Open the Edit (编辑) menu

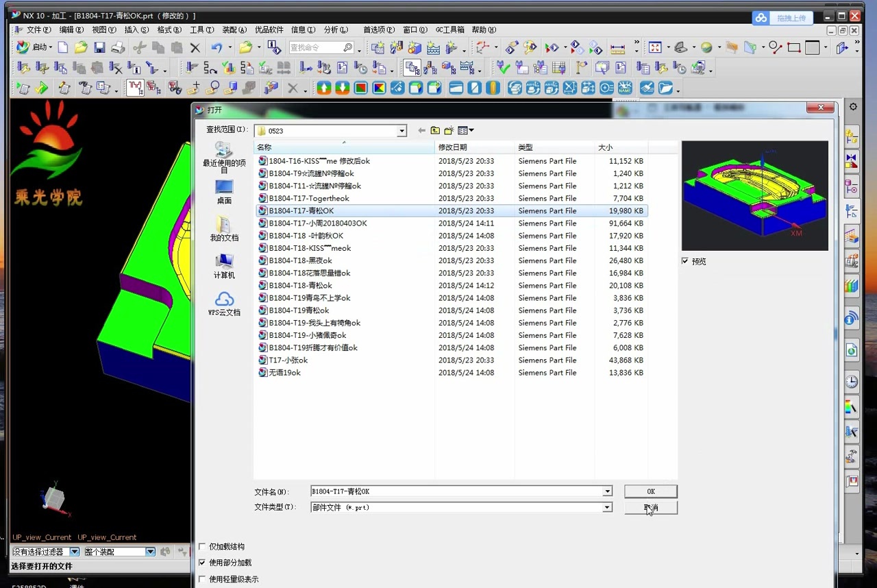[x=71, y=29]
